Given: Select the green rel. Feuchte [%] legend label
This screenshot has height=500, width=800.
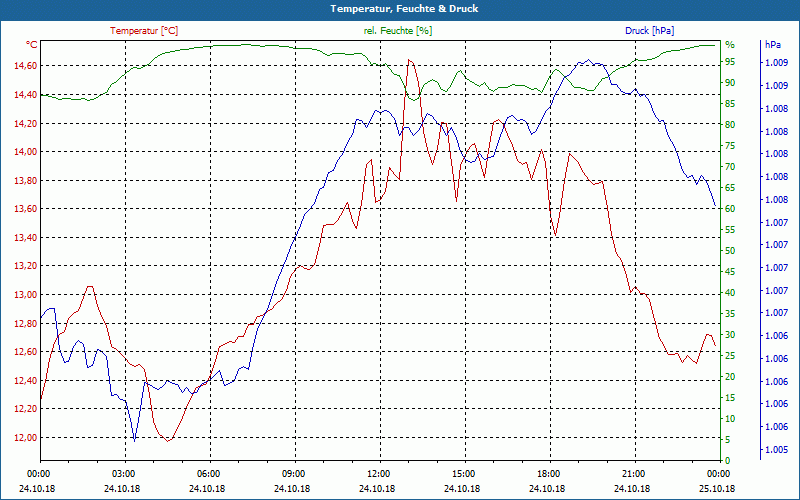Looking at the screenshot, I should [x=397, y=31].
